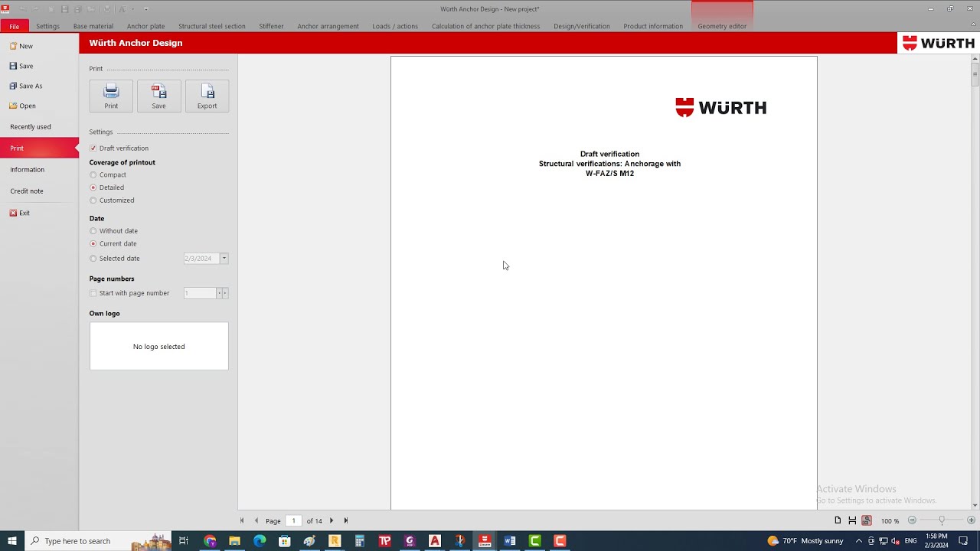Screen dimensions: 980x551
Task: Click the page number stepper arrows
Action: [222, 293]
